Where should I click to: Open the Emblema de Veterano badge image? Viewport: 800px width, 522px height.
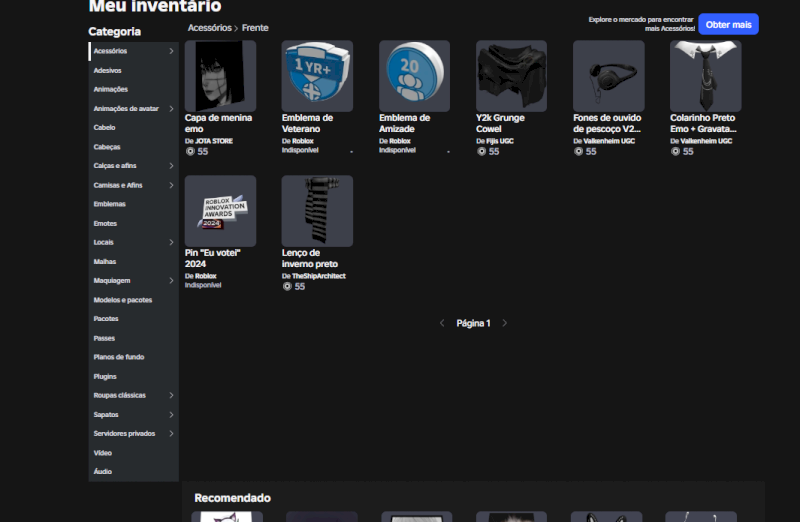coord(317,76)
